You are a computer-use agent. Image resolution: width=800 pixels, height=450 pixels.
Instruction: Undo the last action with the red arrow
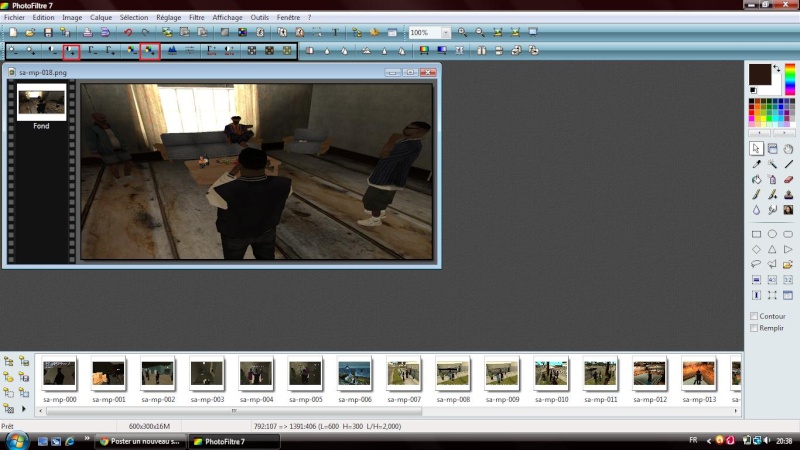128,33
